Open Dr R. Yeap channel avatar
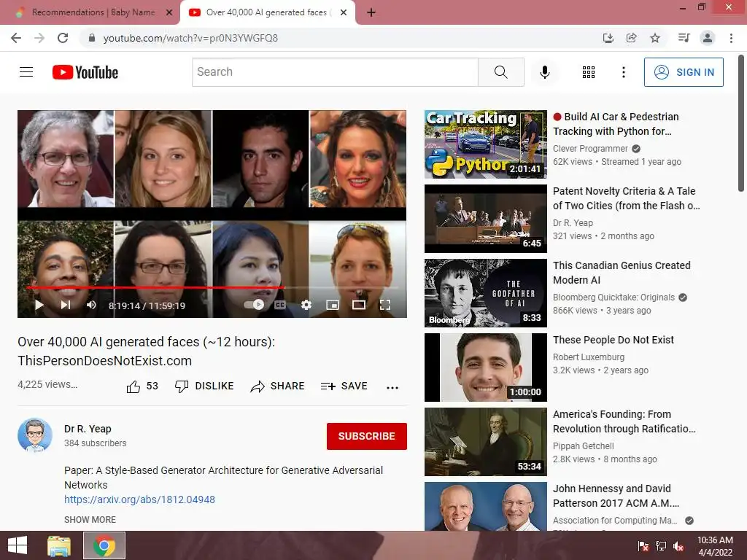This screenshot has height=560, width=747. click(x=35, y=435)
